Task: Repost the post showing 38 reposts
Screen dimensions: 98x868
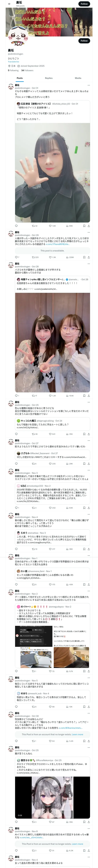Action: tap(35, 434)
